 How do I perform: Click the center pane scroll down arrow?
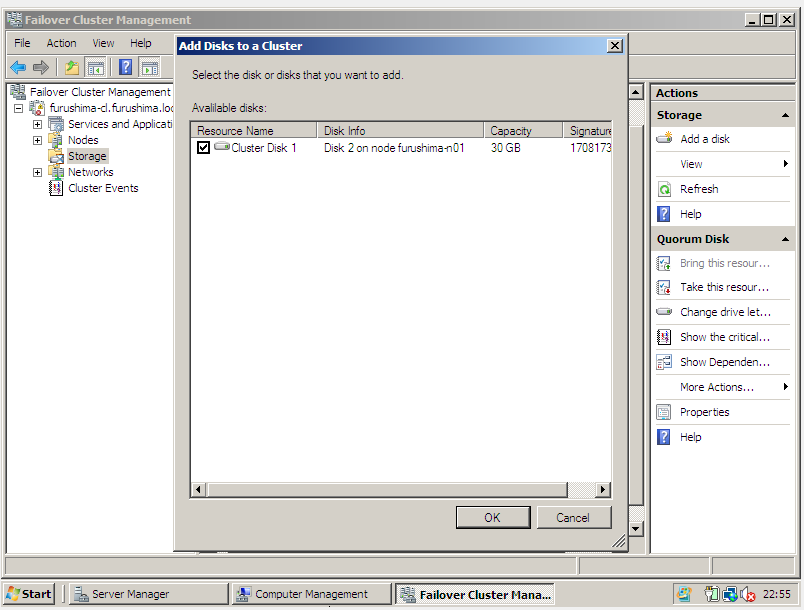(636, 528)
